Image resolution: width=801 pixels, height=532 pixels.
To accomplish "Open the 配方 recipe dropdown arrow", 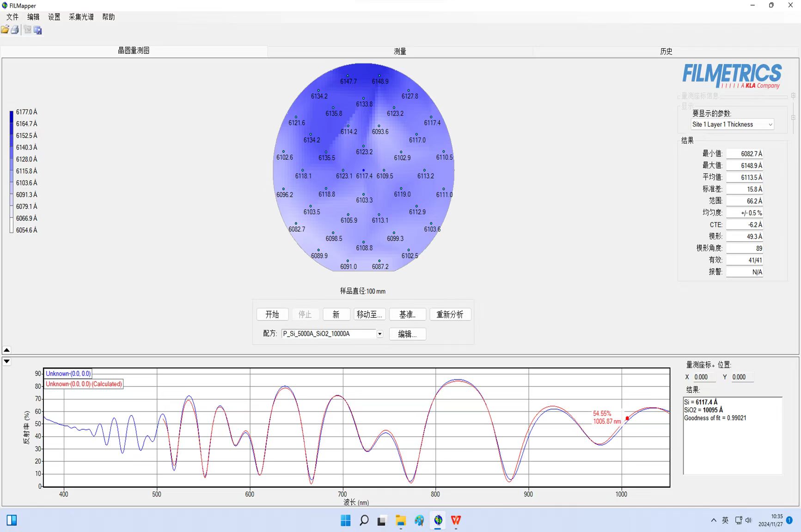I will 379,334.
